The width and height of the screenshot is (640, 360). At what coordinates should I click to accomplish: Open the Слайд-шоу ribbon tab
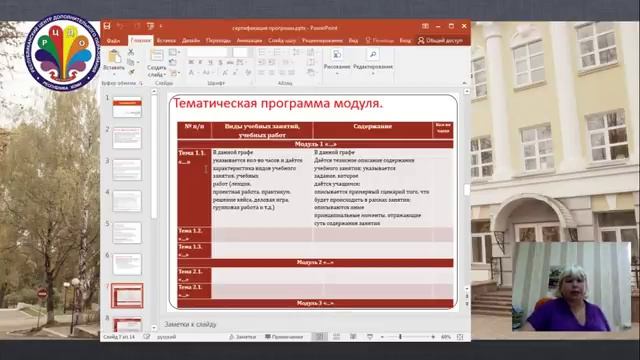pyautogui.click(x=282, y=41)
